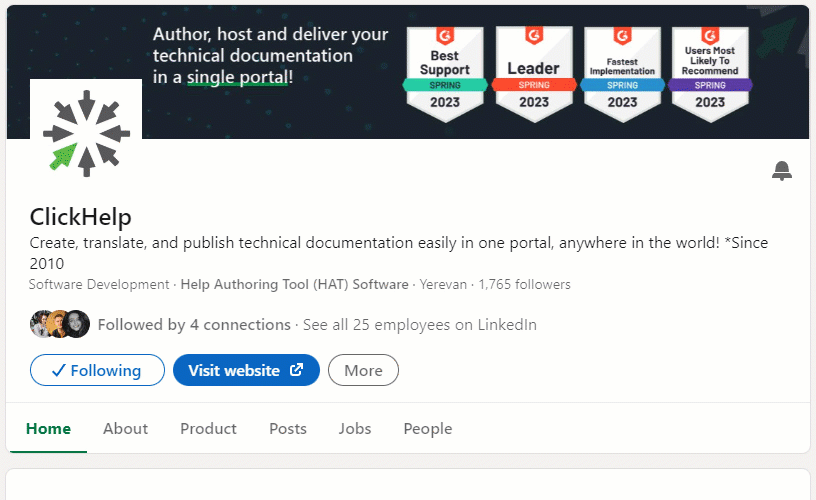This screenshot has width=816, height=500.
Task: Open the More options dropdown
Action: click(x=363, y=370)
